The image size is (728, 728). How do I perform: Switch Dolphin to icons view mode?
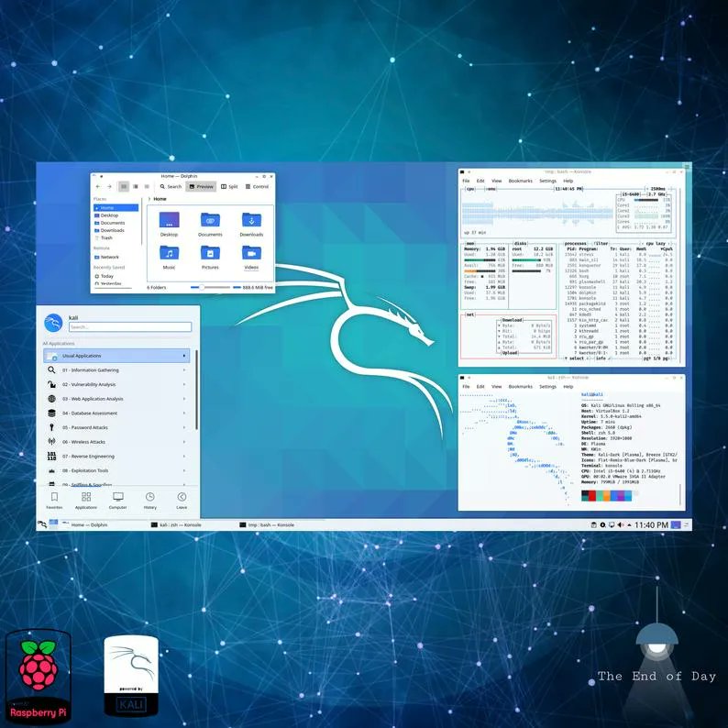click(x=124, y=187)
